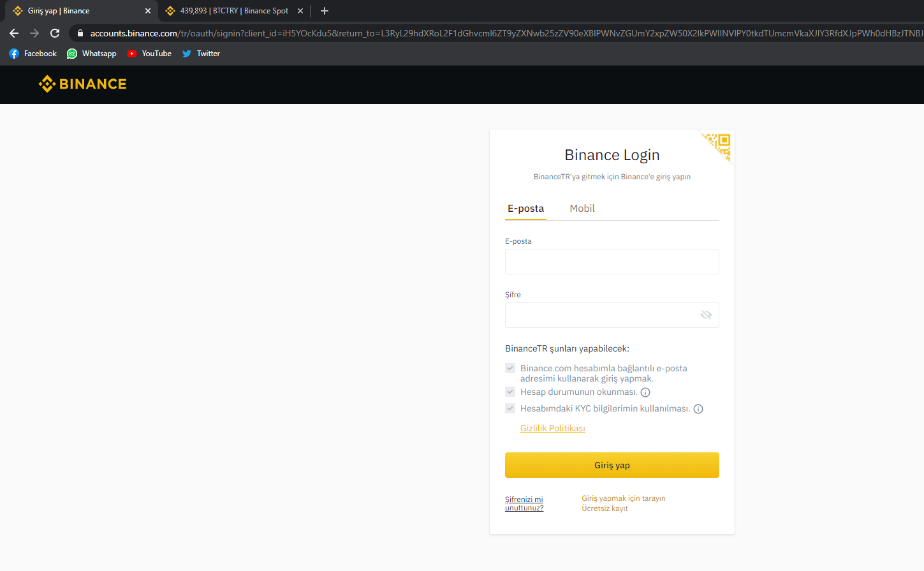Open YouTube bookmark

[x=149, y=54]
